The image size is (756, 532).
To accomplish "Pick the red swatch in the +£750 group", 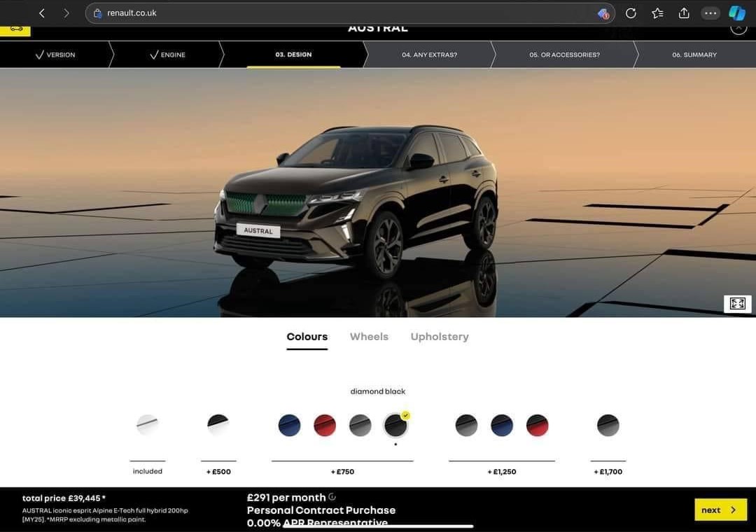I will click(x=325, y=425).
